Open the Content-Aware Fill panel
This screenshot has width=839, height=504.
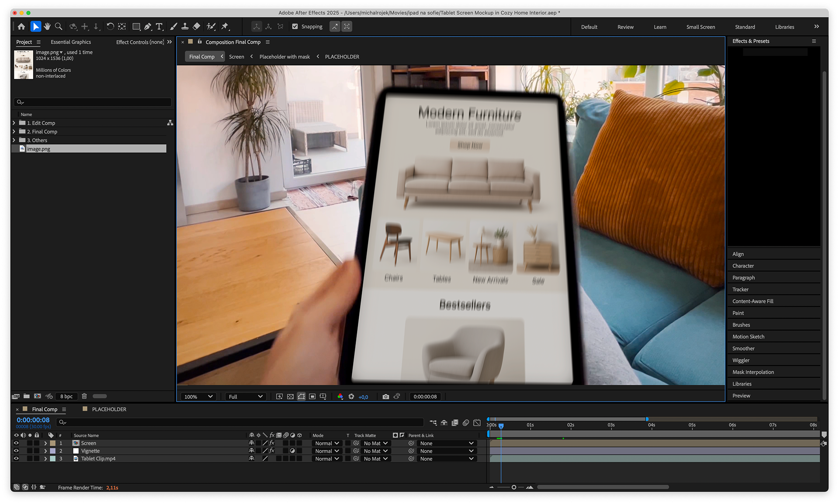coord(752,301)
